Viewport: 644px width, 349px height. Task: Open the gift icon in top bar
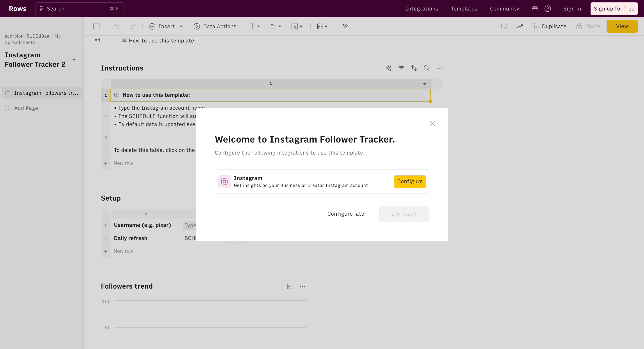pyautogui.click(x=535, y=9)
